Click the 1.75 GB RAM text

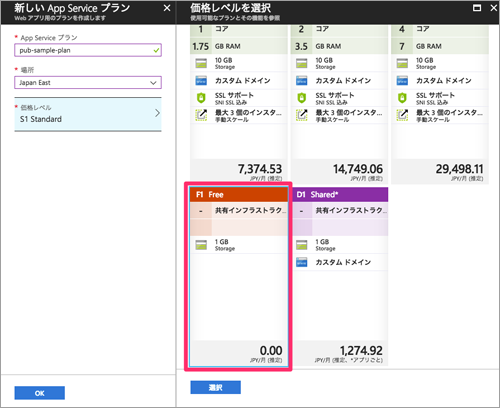coord(216,46)
